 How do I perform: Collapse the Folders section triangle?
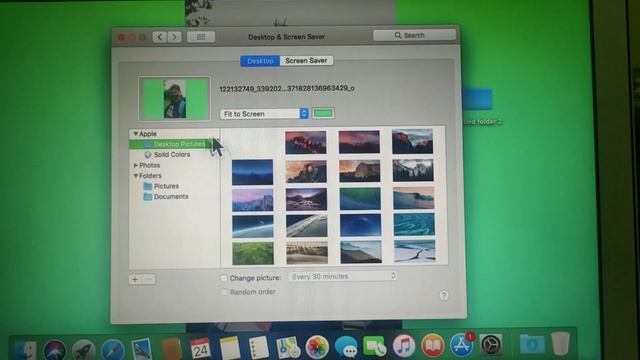click(136, 176)
